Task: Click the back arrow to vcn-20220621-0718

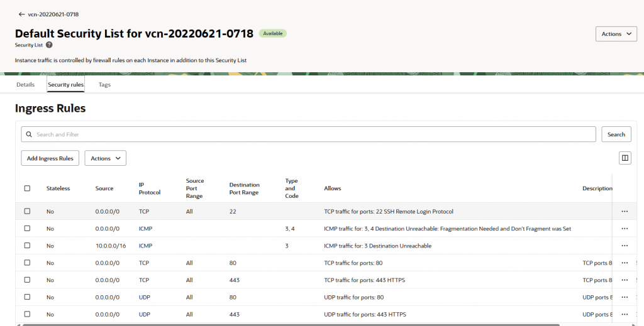Action: (x=22, y=14)
